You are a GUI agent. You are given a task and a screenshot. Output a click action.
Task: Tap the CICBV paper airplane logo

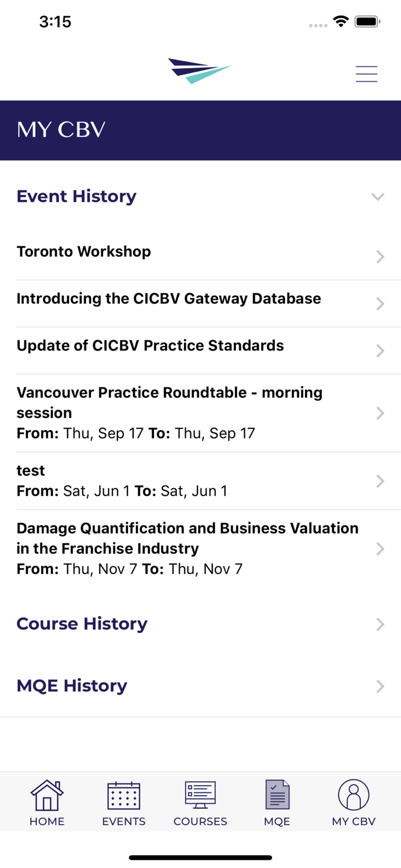200,69
